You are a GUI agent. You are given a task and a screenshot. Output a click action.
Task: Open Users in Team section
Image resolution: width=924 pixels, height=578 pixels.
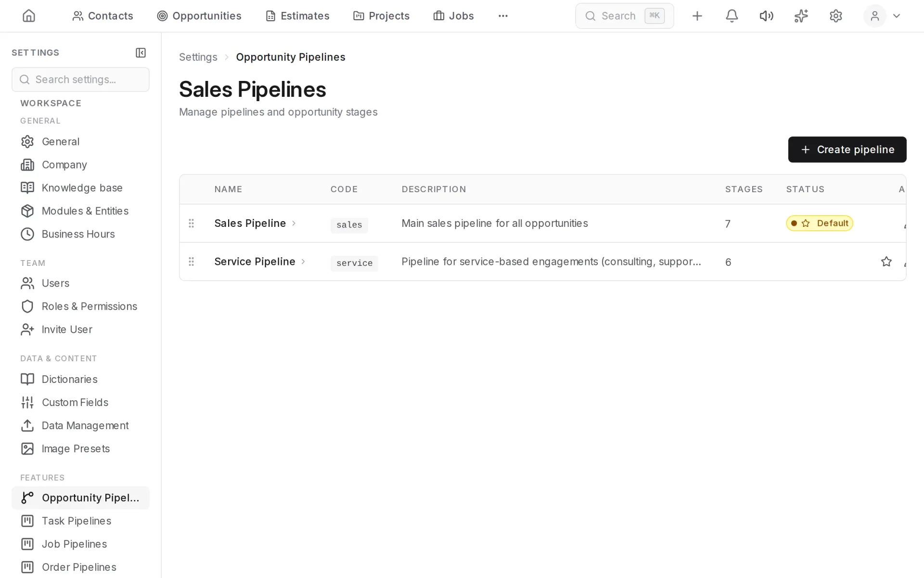point(80,283)
